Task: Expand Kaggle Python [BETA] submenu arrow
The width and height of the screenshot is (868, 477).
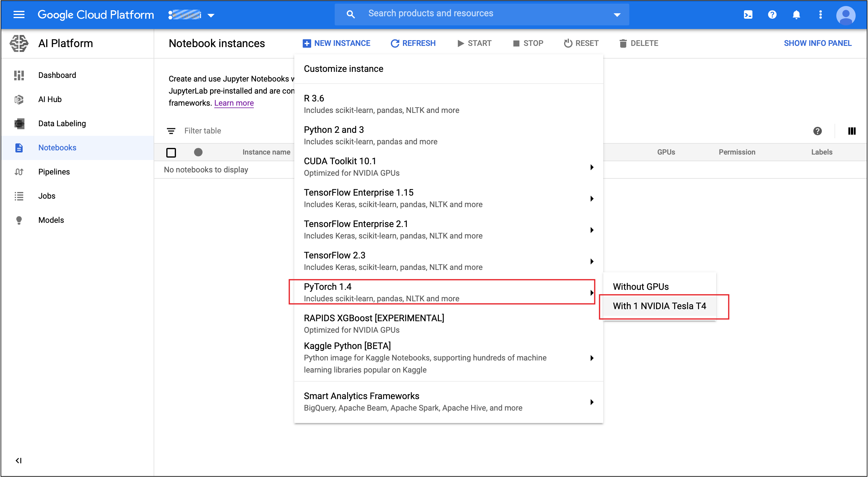Action: click(592, 358)
